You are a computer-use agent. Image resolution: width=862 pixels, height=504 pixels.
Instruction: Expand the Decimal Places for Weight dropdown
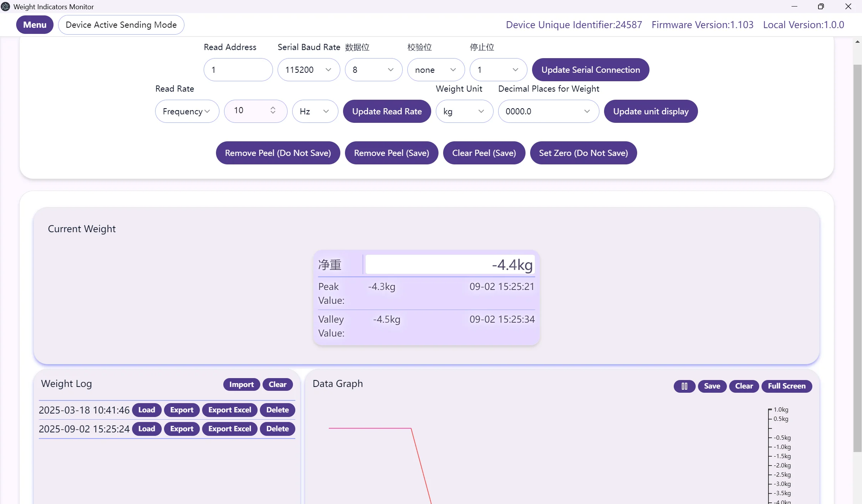coord(548,111)
